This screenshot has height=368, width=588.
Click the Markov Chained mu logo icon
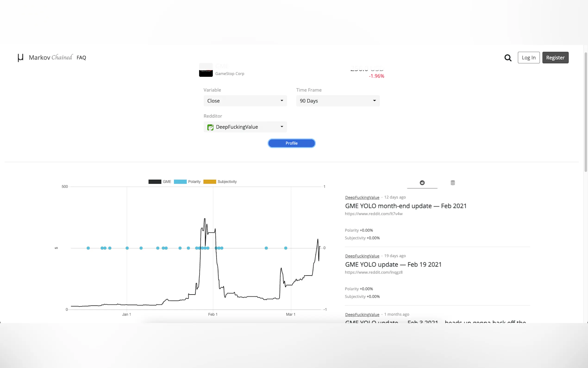click(x=20, y=58)
